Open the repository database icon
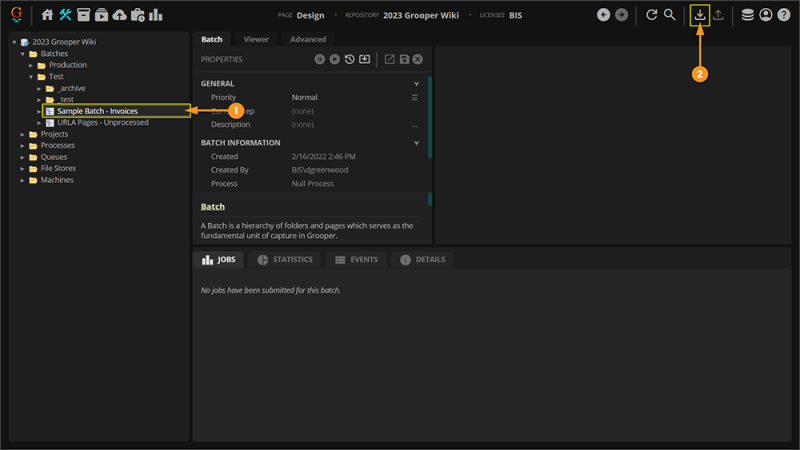The height and width of the screenshot is (450, 800). [x=747, y=15]
